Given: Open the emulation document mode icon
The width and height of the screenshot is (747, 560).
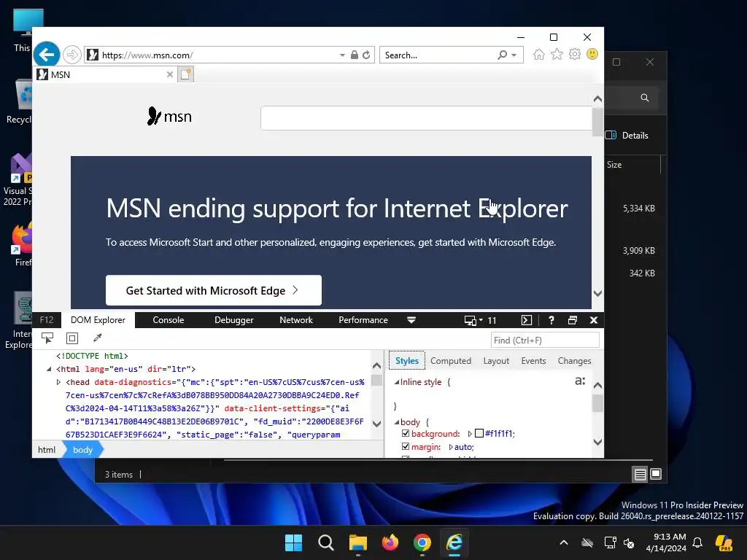Looking at the screenshot, I should pyautogui.click(x=473, y=321).
